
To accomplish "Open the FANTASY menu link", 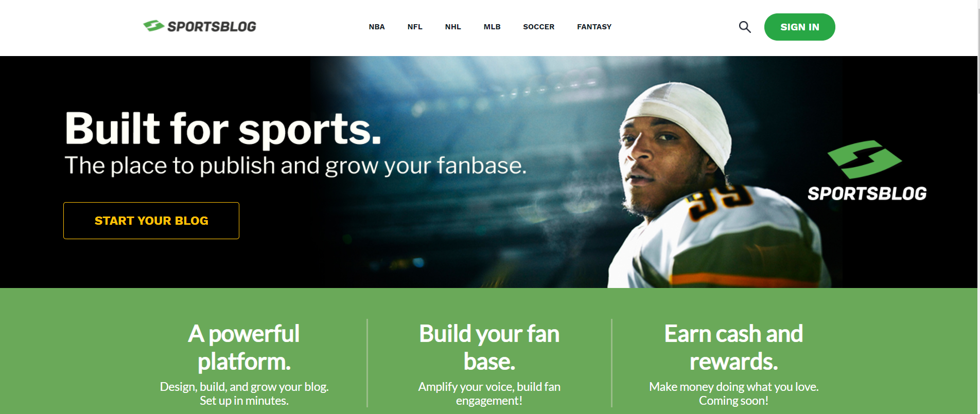I will 594,27.
